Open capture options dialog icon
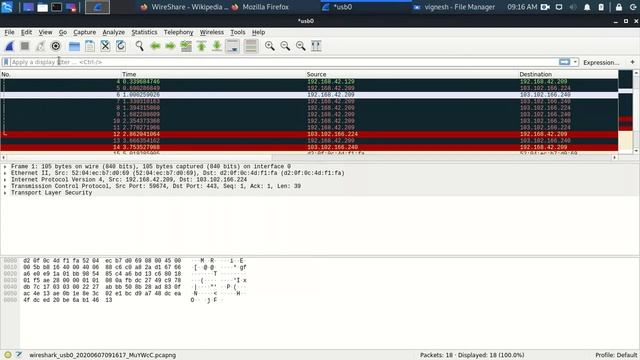Screen dimensions: 640x360 point(56,46)
